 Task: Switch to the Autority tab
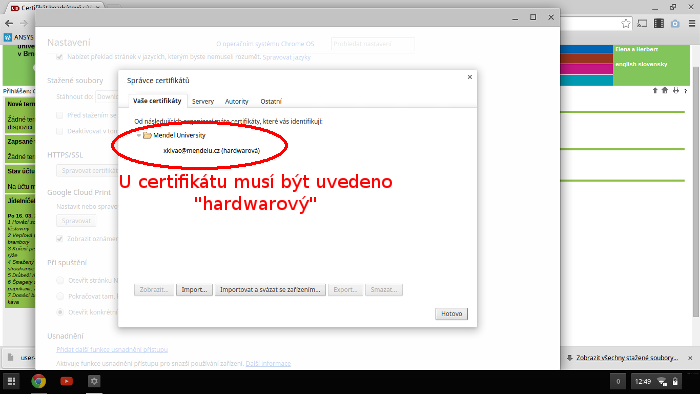point(237,102)
